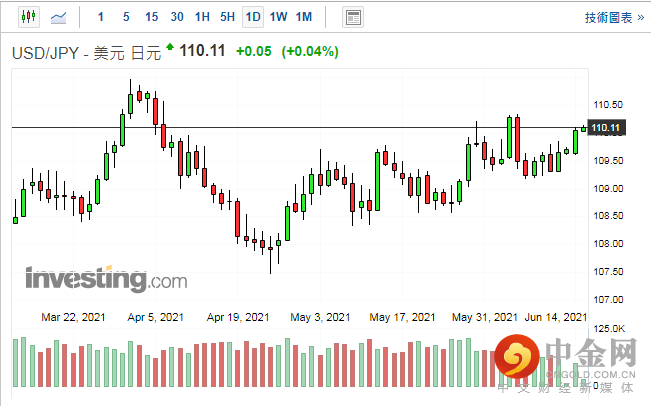Click the 109.50 price axis label
651x406 pixels.
(608, 161)
